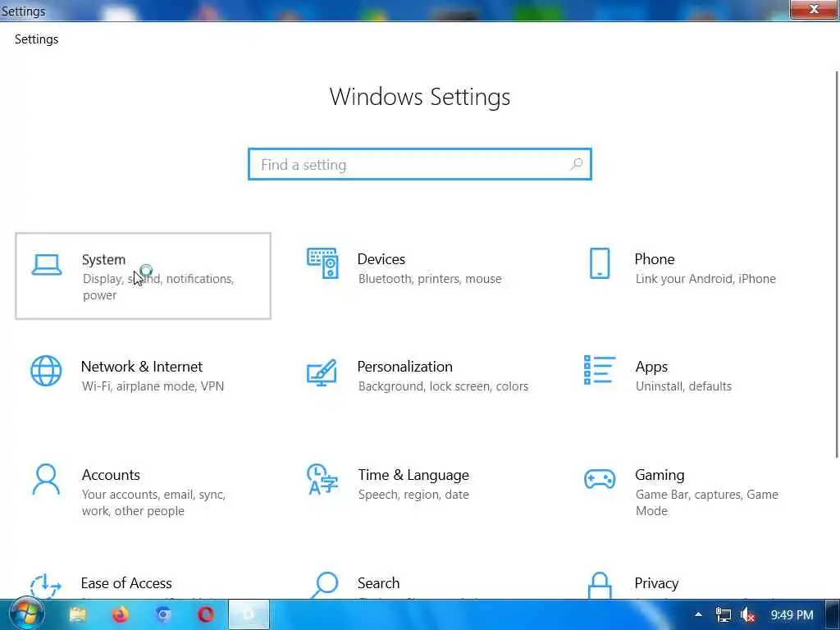The height and width of the screenshot is (630, 840).
Task: Open the Windows Start orb
Action: (25, 614)
